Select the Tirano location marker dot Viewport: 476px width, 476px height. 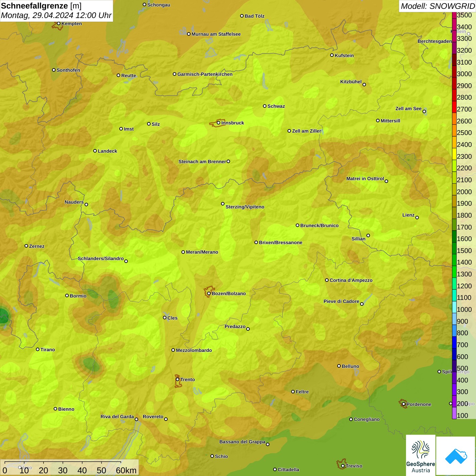click(38, 349)
